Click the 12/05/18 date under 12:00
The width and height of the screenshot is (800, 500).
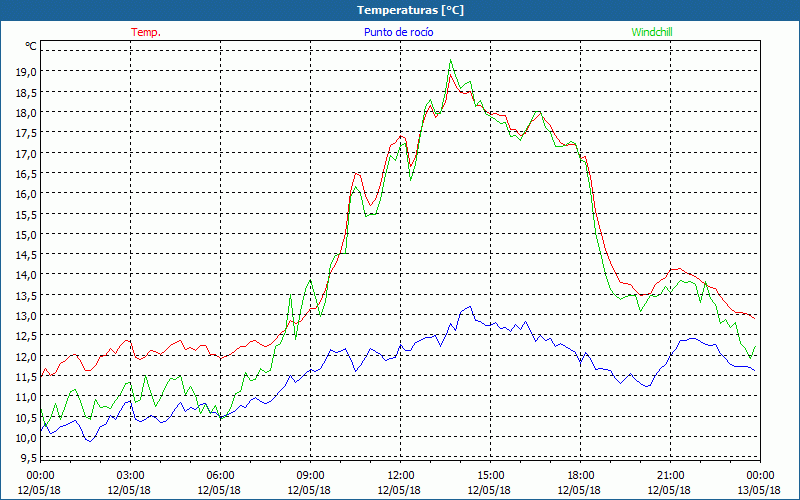point(399,490)
